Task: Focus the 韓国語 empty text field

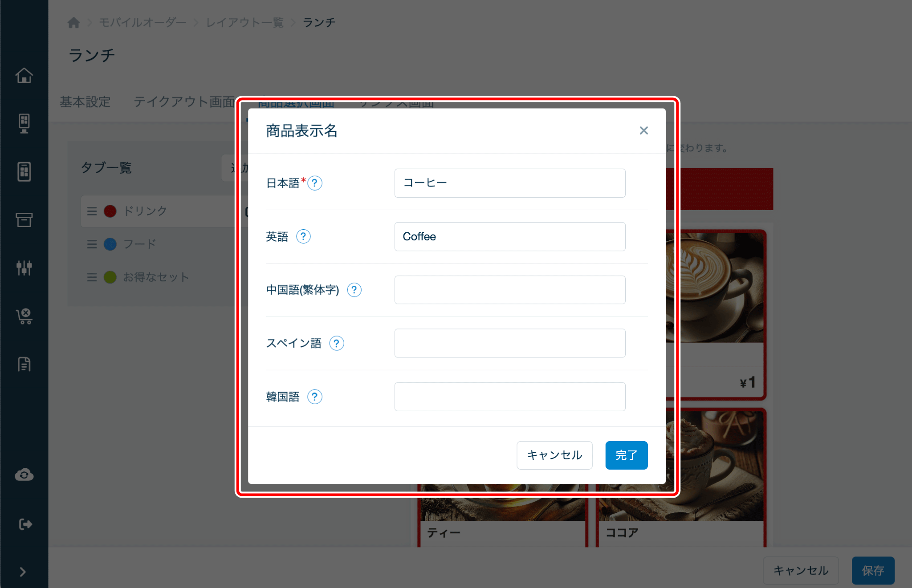Action: point(509,397)
